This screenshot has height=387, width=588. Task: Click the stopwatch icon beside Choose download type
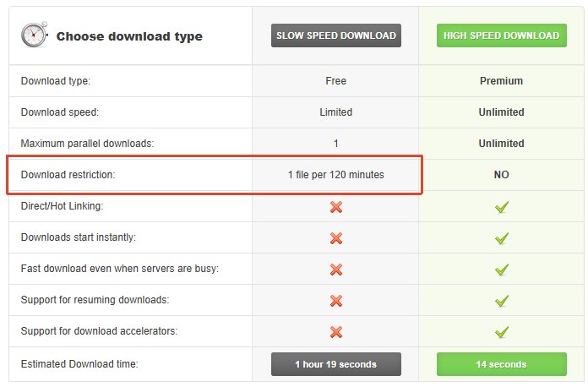coord(34,35)
